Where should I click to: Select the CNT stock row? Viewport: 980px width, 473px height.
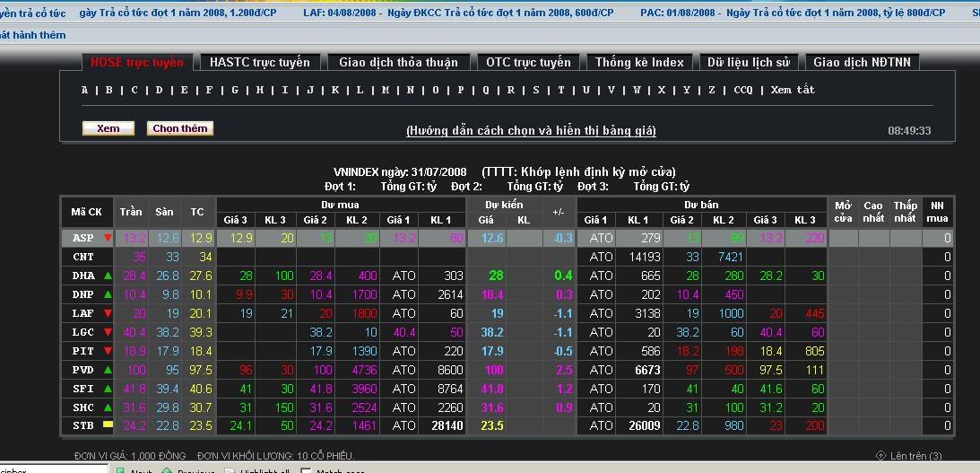pos(83,257)
